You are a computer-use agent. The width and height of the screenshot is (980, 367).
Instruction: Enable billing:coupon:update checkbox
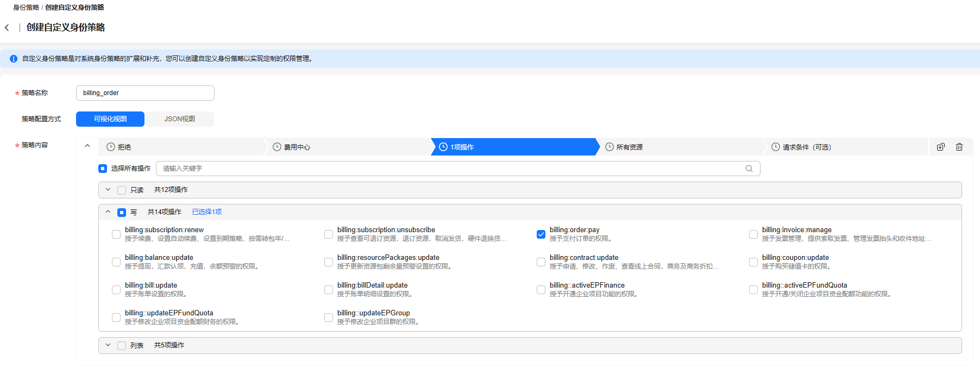click(753, 262)
